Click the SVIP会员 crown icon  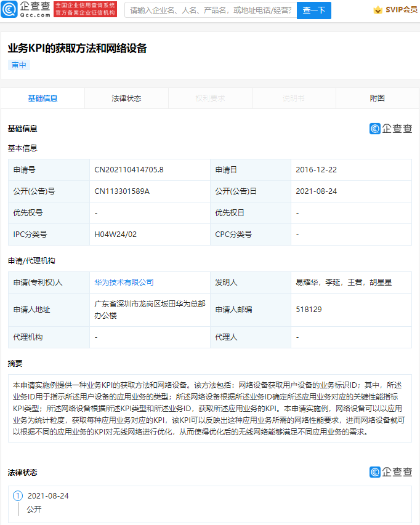click(378, 10)
